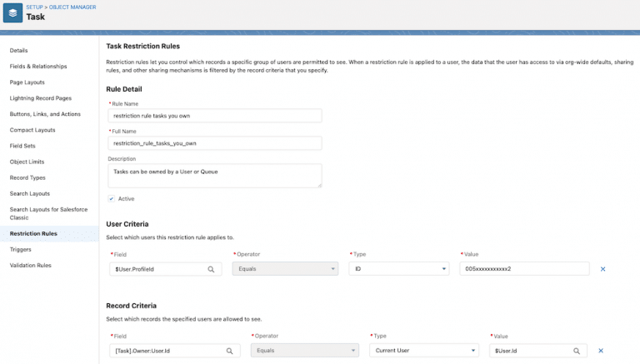Click search icon in User Criteria Field
Screen dimensions: 640x364
(x=211, y=269)
